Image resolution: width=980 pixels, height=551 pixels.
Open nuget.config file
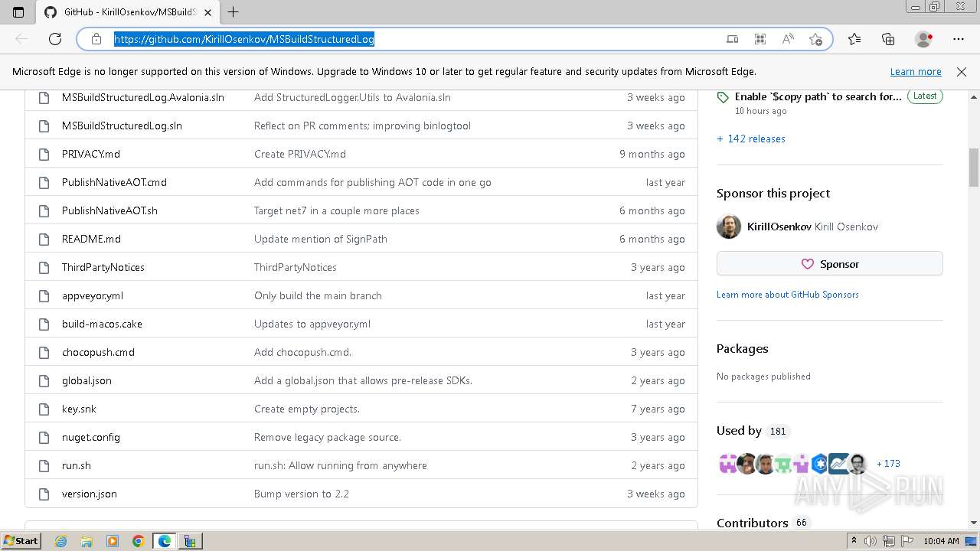coord(91,437)
